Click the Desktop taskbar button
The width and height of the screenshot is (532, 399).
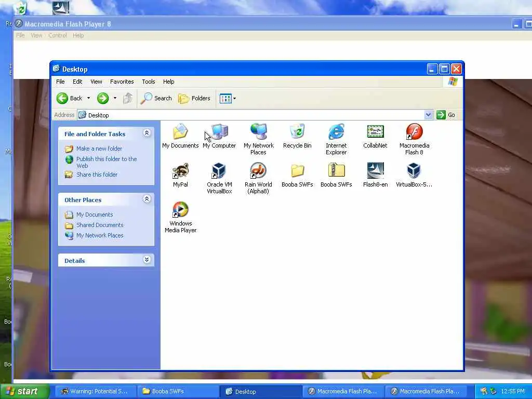coord(261,392)
